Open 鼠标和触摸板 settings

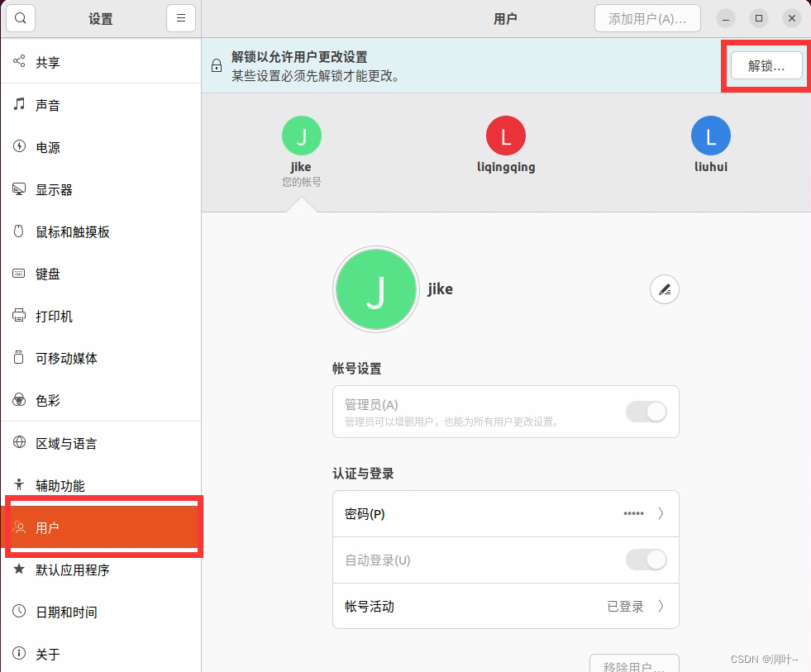coord(101,231)
